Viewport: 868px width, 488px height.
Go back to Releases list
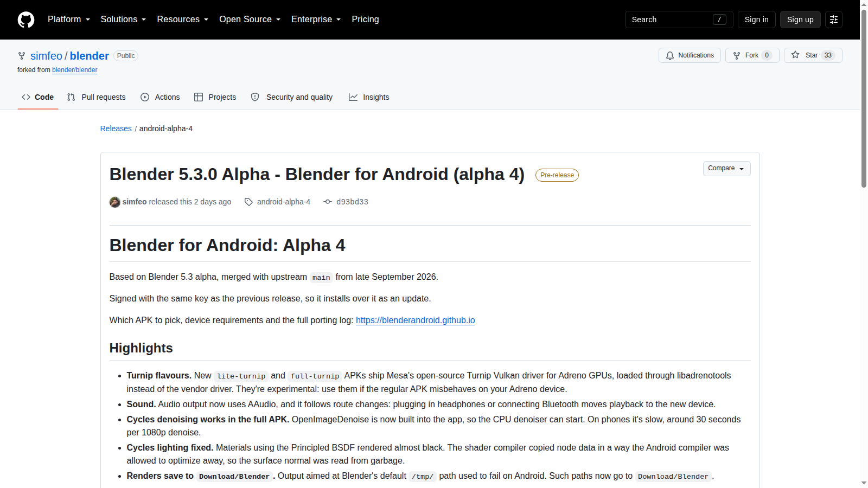click(116, 129)
